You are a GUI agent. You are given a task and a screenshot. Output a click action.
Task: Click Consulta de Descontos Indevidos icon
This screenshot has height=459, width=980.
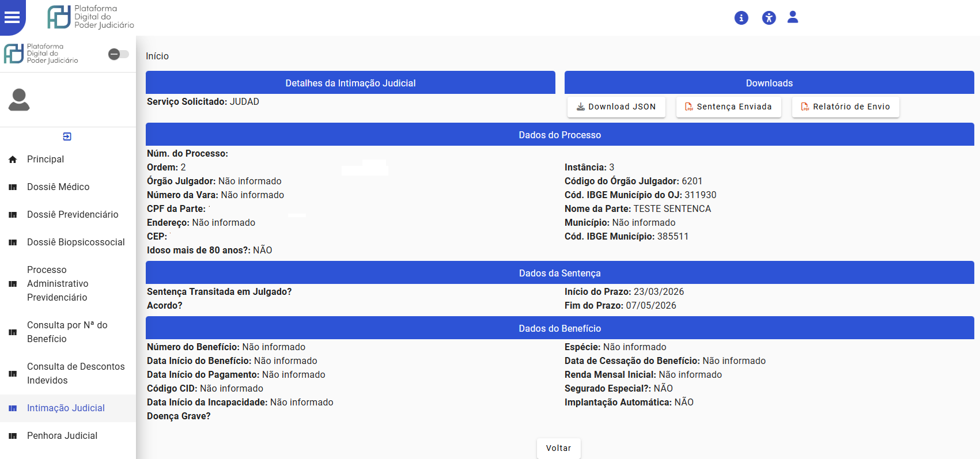point(13,374)
